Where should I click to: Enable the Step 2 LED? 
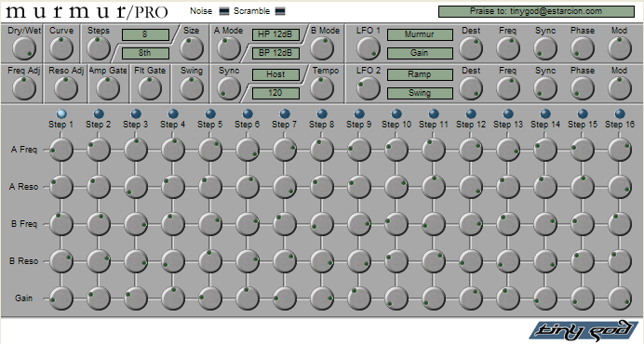[x=99, y=113]
